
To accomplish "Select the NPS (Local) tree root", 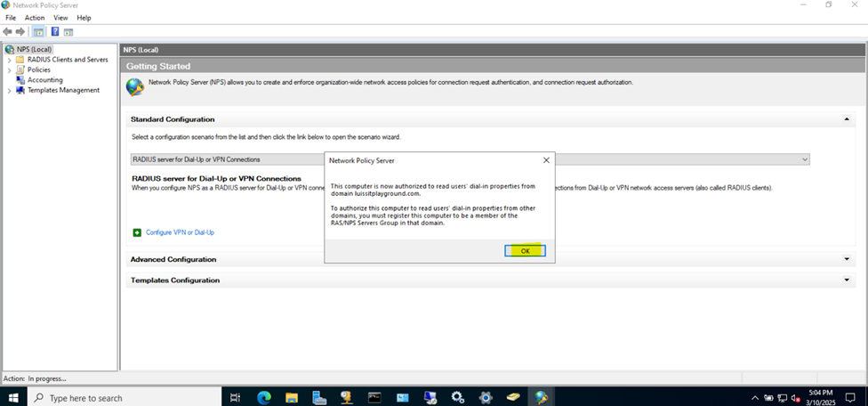I will 34,49.
